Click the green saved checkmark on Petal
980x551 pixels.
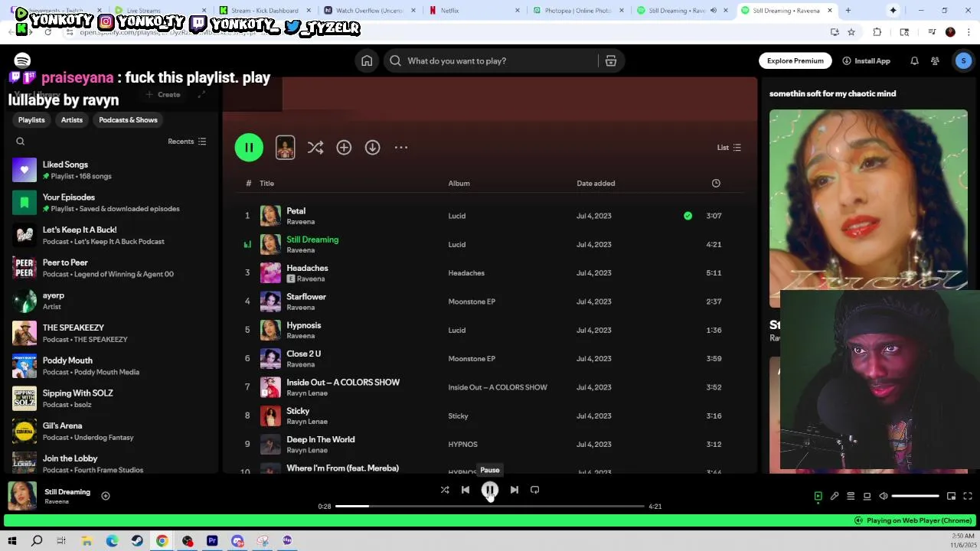[688, 216]
